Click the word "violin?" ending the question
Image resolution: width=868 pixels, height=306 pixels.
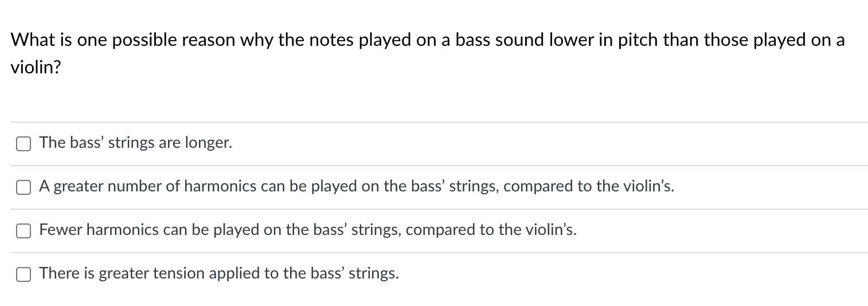(x=36, y=68)
